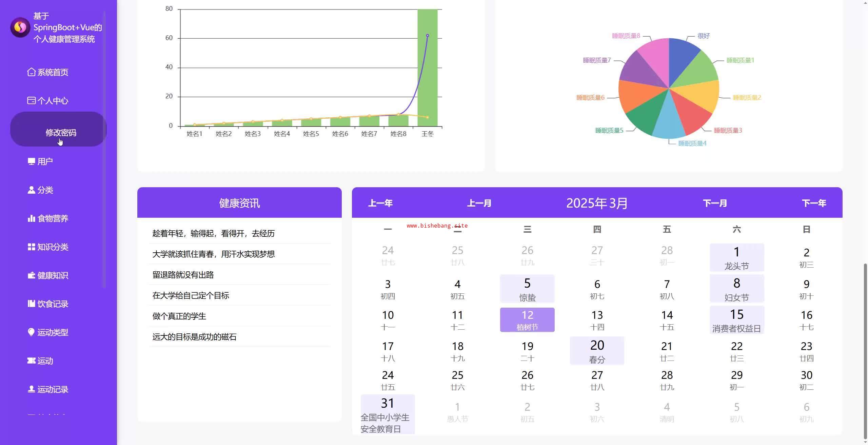Select March 12 植树节 in calendar
Image resolution: width=868 pixels, height=445 pixels.
[x=527, y=320]
